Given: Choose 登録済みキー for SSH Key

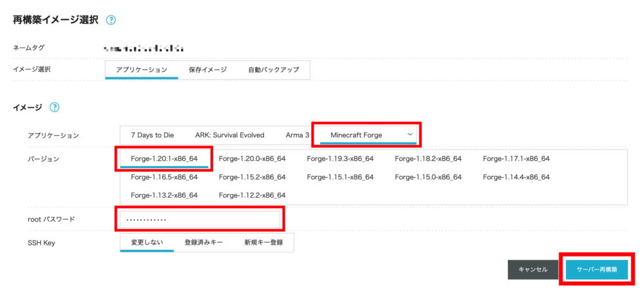Looking at the screenshot, I should click(204, 242).
